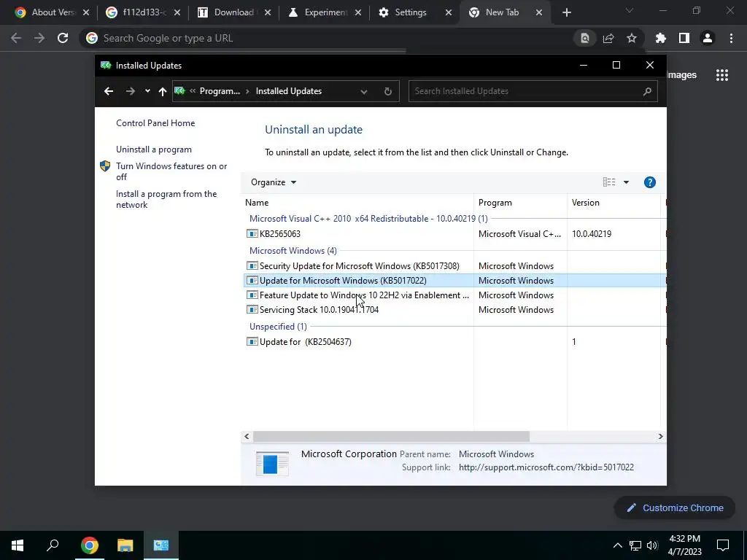This screenshot has height=560, width=747.
Task: Open the Windows Start menu
Action: (18, 545)
